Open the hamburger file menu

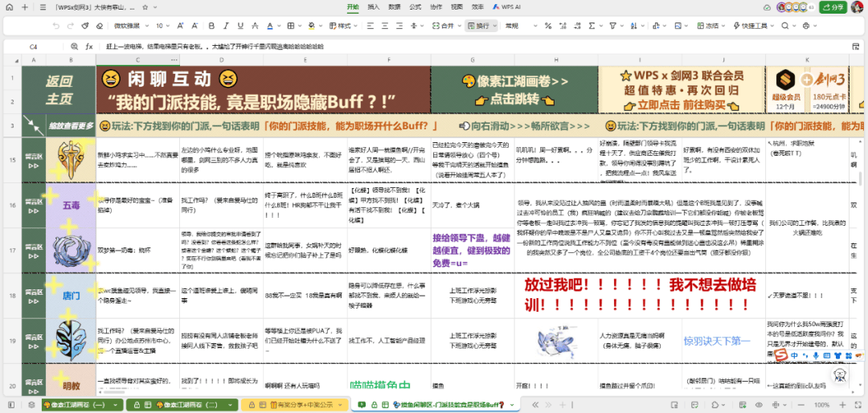43,7
